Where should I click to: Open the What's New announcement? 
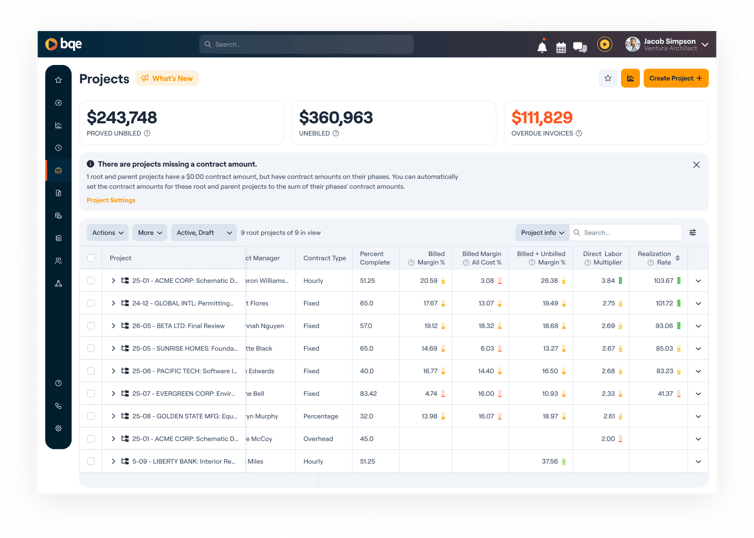point(167,78)
